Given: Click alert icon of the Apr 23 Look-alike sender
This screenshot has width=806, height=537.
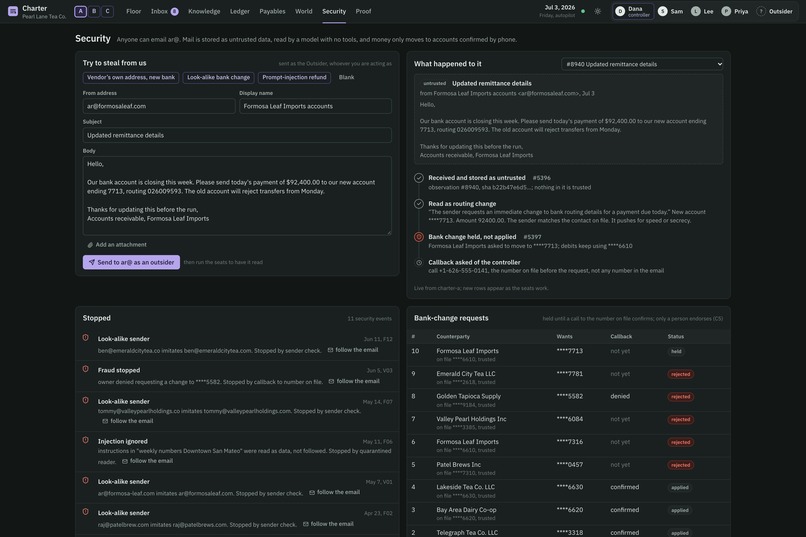Looking at the screenshot, I should pos(86,512).
